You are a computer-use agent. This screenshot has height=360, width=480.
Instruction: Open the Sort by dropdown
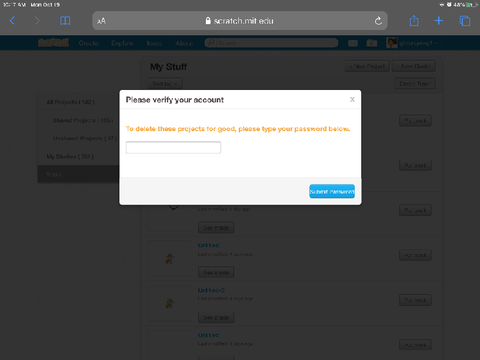165,84
